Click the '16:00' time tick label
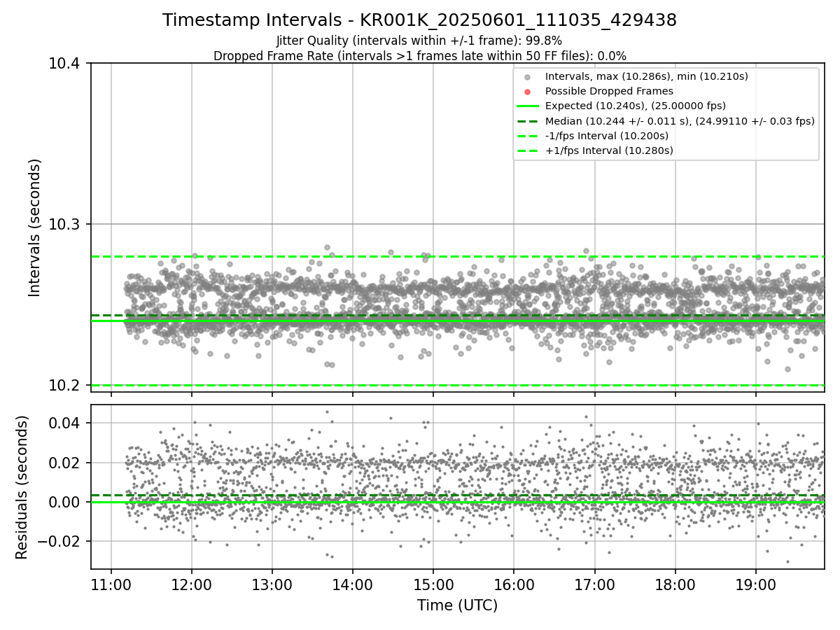This screenshot has height=630, width=840. click(x=514, y=584)
